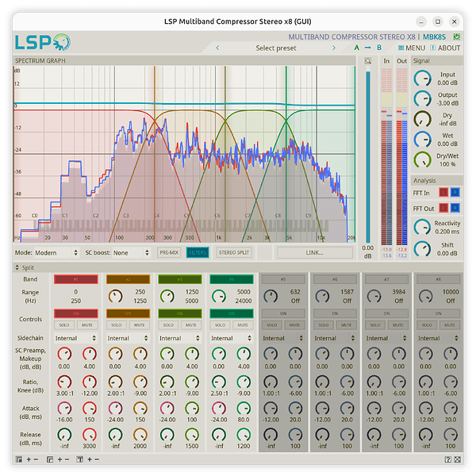The height and width of the screenshot is (476, 476).
Task: Open the ABOUT item
Action: click(445, 48)
